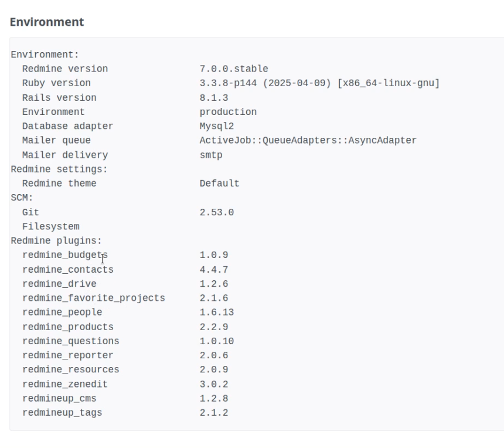
Task: Click the redmine_drive plugin name
Action: point(59,284)
